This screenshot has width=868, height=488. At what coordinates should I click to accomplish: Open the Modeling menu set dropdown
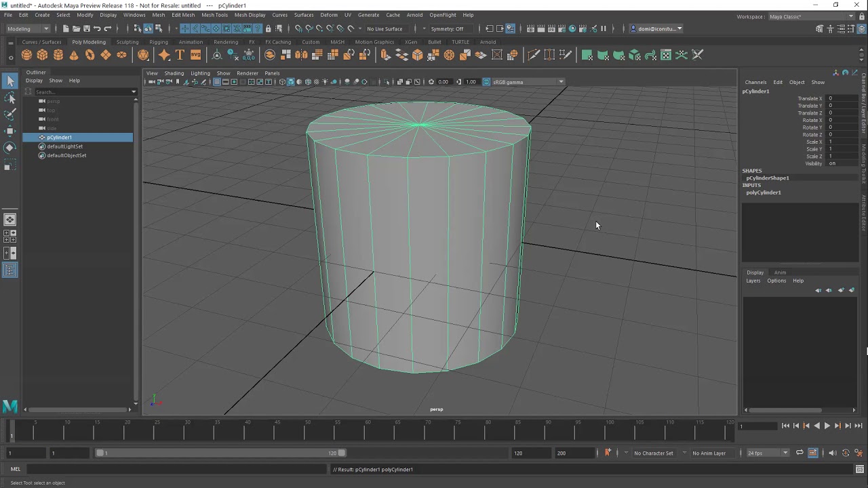[28, 28]
